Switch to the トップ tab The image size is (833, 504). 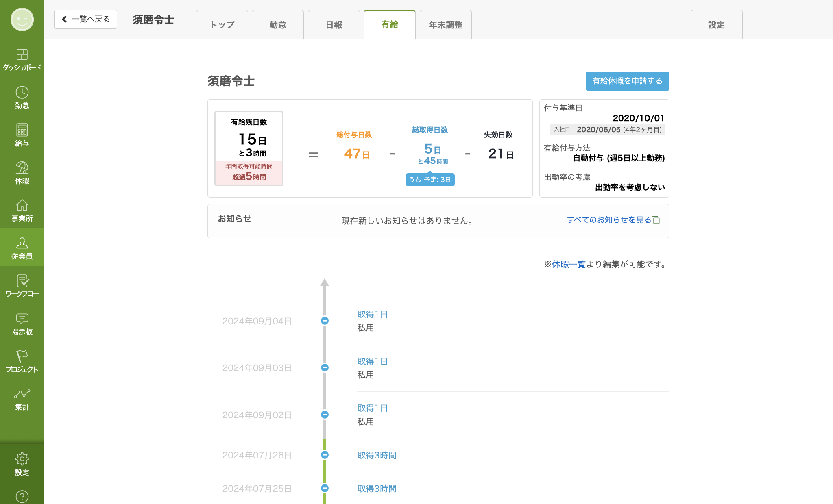pyautogui.click(x=222, y=25)
